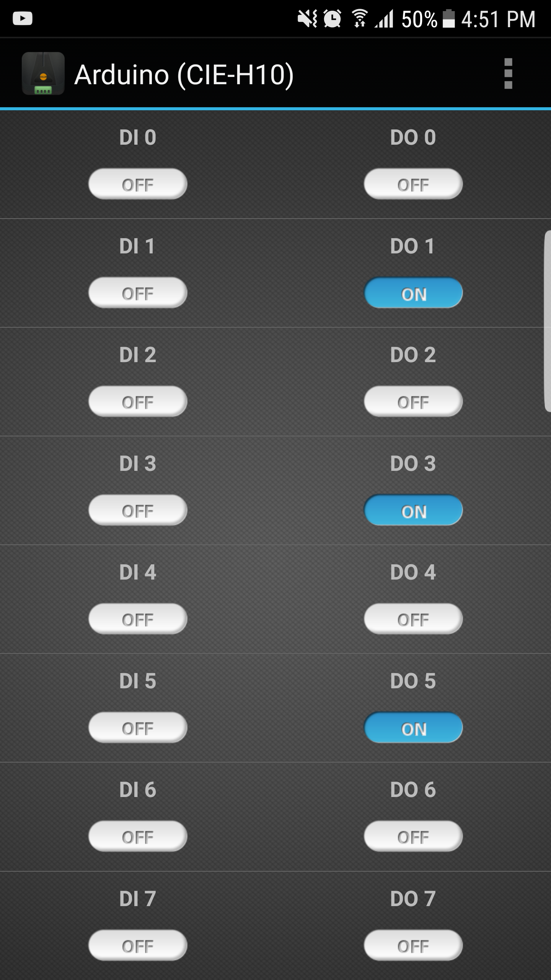Toggle the DI 1 input button
This screenshot has height=980, width=551.
[x=137, y=293]
